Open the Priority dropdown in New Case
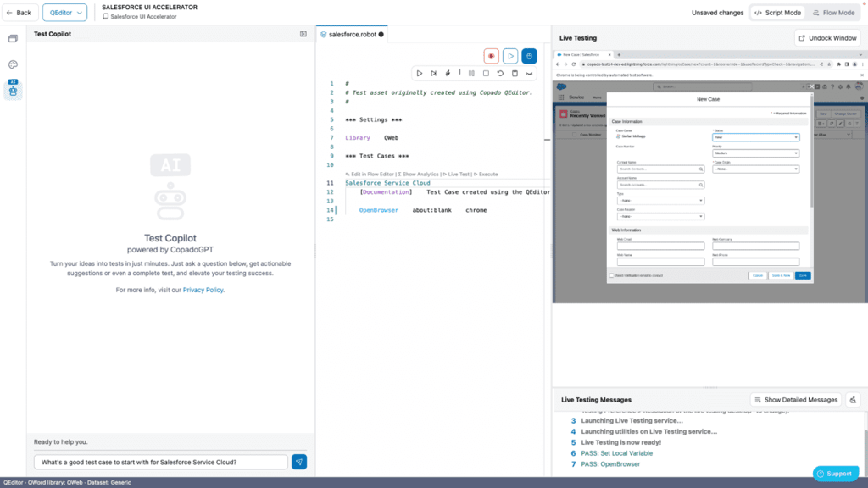Image resolution: width=868 pixels, height=488 pixels. (x=755, y=153)
